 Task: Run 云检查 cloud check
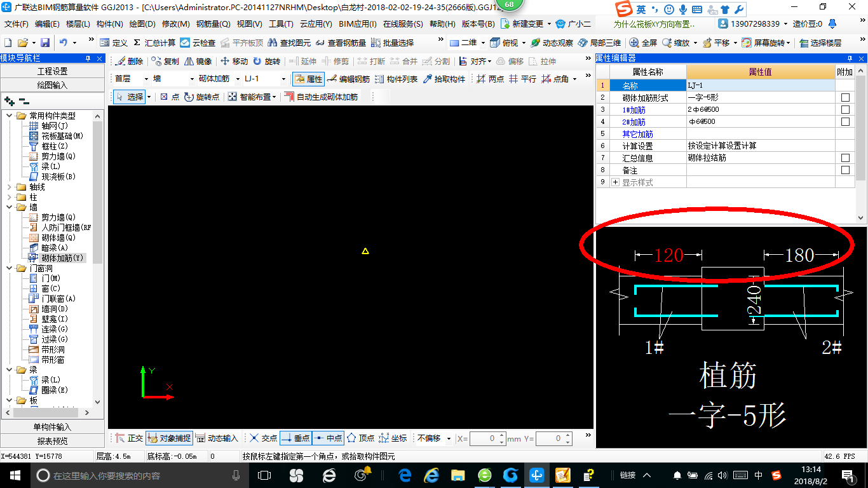(x=198, y=43)
